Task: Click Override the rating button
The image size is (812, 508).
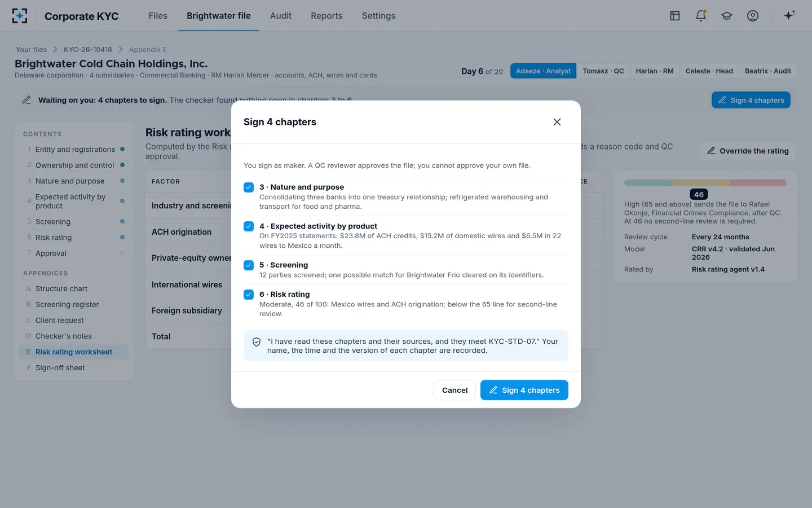Action: click(748, 151)
